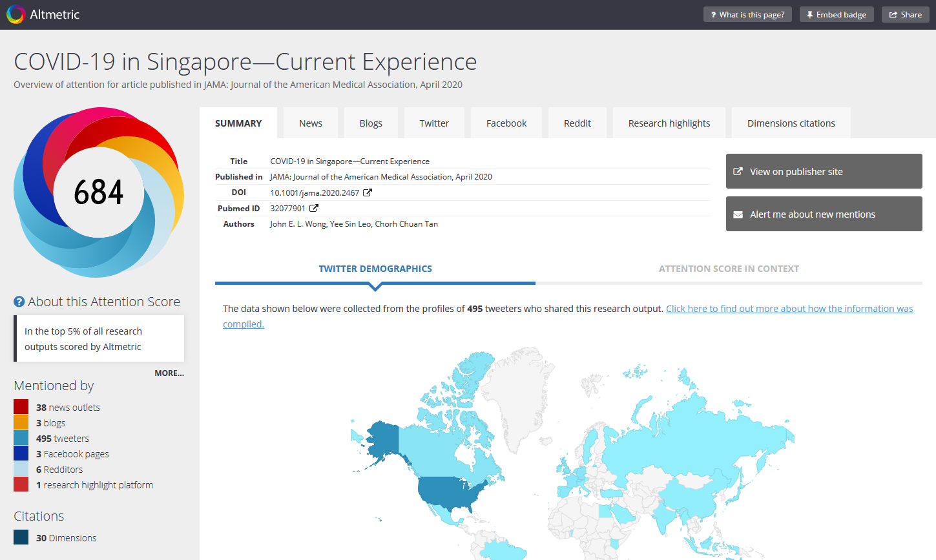Click the Dimensions citations navy swatch
Viewport: 936px width, 560px height.
[x=21, y=537]
